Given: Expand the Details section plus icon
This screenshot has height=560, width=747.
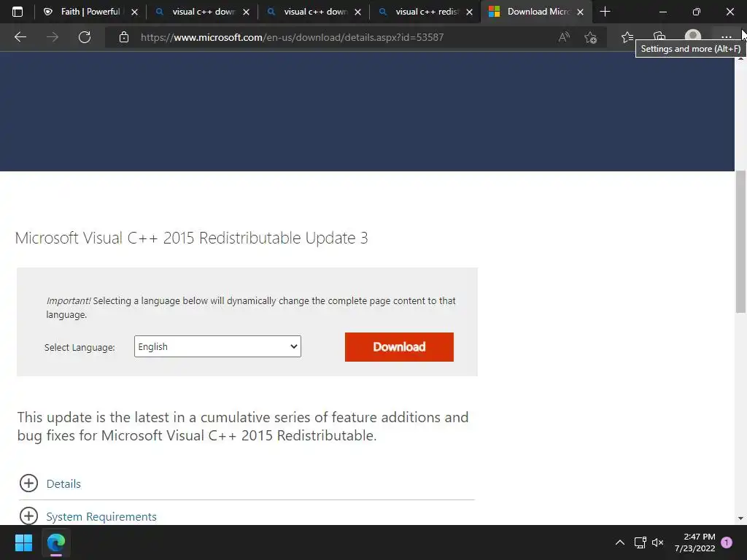Looking at the screenshot, I should tap(28, 483).
